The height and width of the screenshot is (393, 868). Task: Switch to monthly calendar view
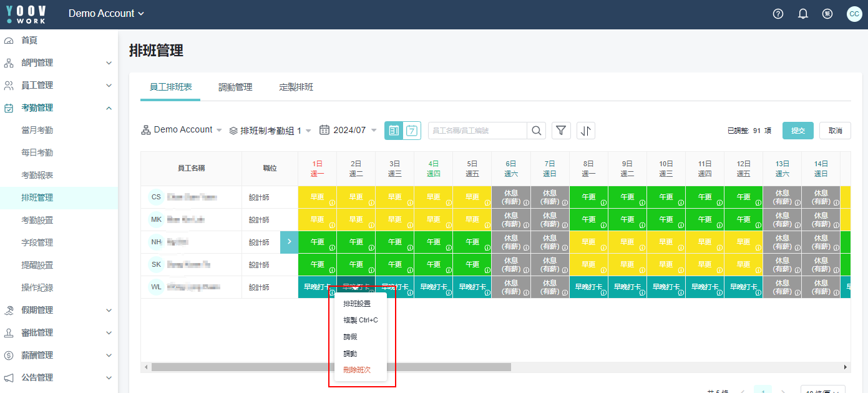click(394, 131)
